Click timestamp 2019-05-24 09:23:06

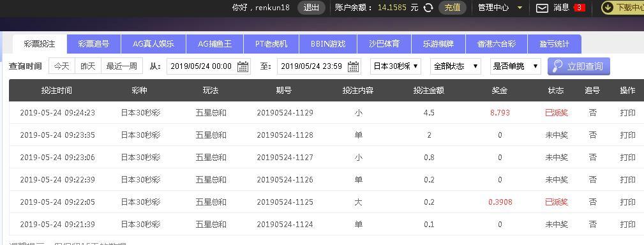pos(57,157)
